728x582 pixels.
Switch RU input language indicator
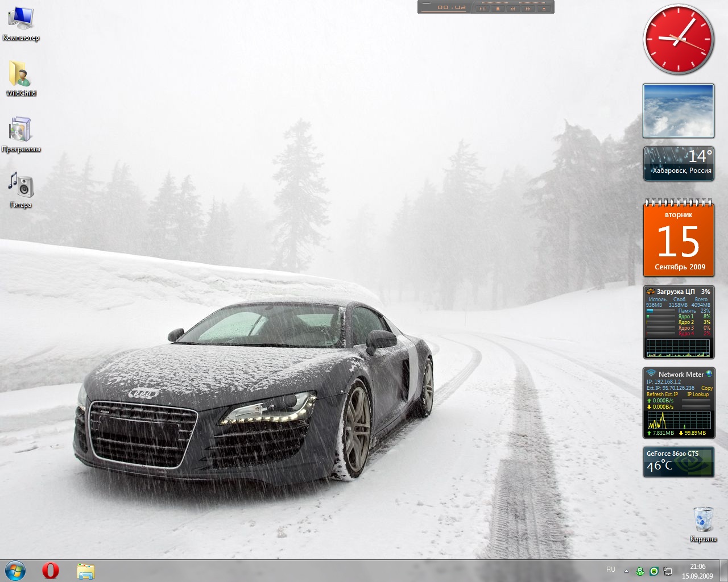click(610, 569)
